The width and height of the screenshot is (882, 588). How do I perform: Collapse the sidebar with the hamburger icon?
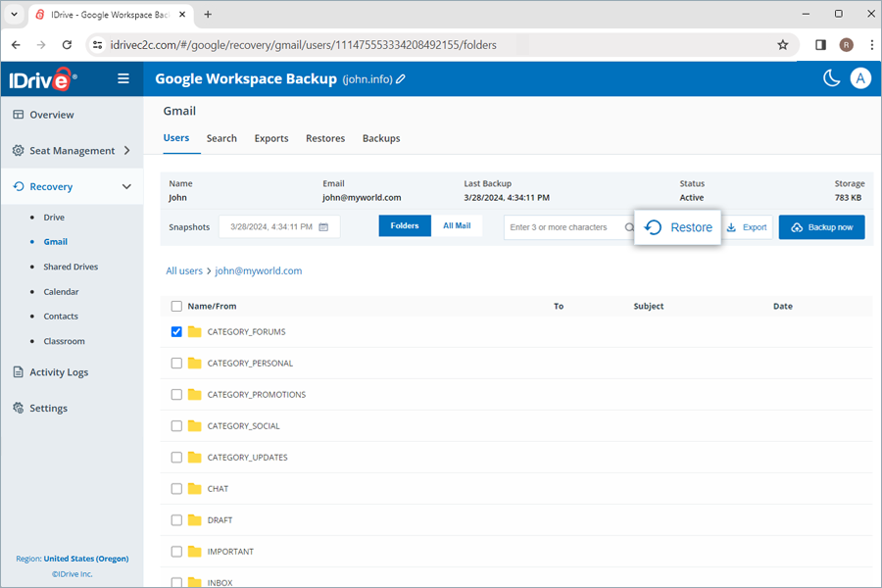coord(123,78)
